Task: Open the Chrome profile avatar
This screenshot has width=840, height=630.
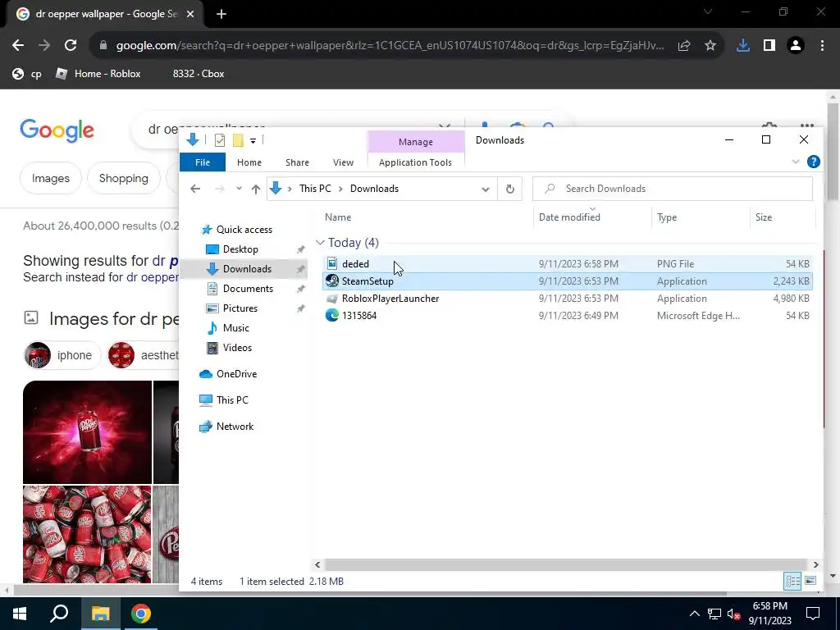Action: 796,46
